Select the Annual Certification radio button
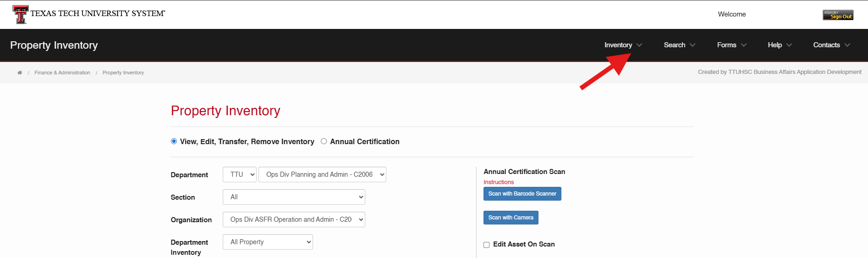This screenshot has height=258, width=868. click(x=324, y=141)
